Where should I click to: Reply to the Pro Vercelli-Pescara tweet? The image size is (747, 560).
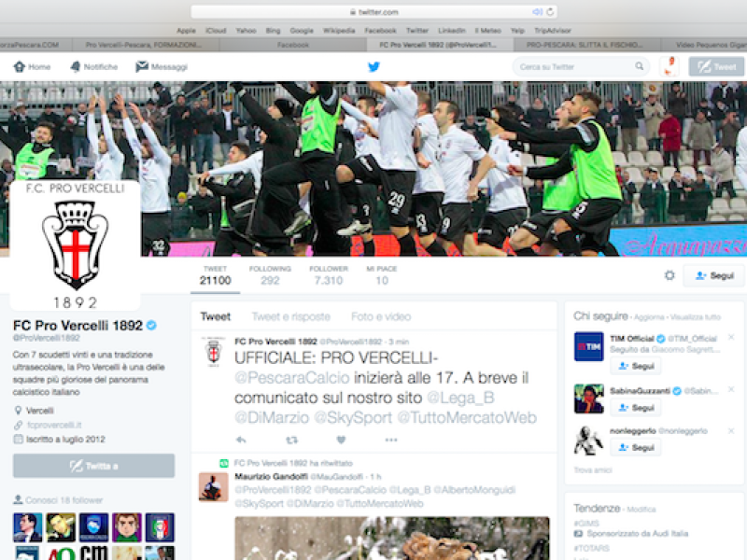tap(241, 440)
